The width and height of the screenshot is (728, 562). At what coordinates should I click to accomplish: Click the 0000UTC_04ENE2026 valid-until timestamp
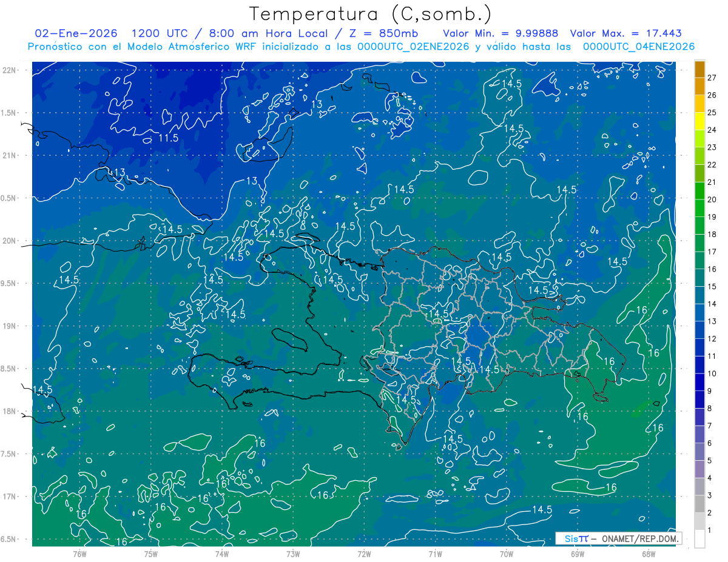point(639,47)
